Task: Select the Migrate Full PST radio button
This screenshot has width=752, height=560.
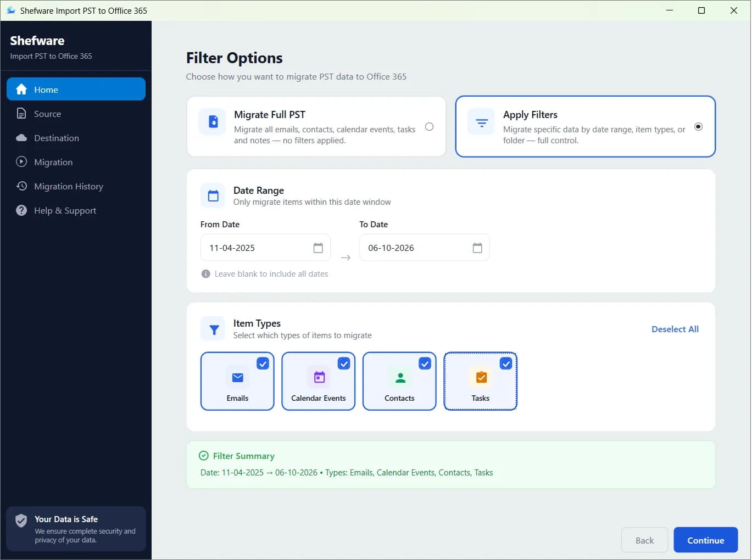Action: pos(430,127)
